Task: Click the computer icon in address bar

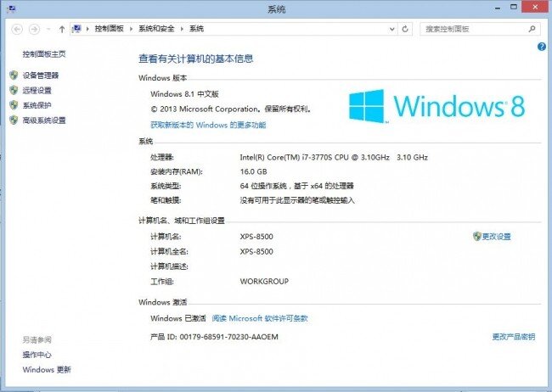Action: tap(76, 29)
